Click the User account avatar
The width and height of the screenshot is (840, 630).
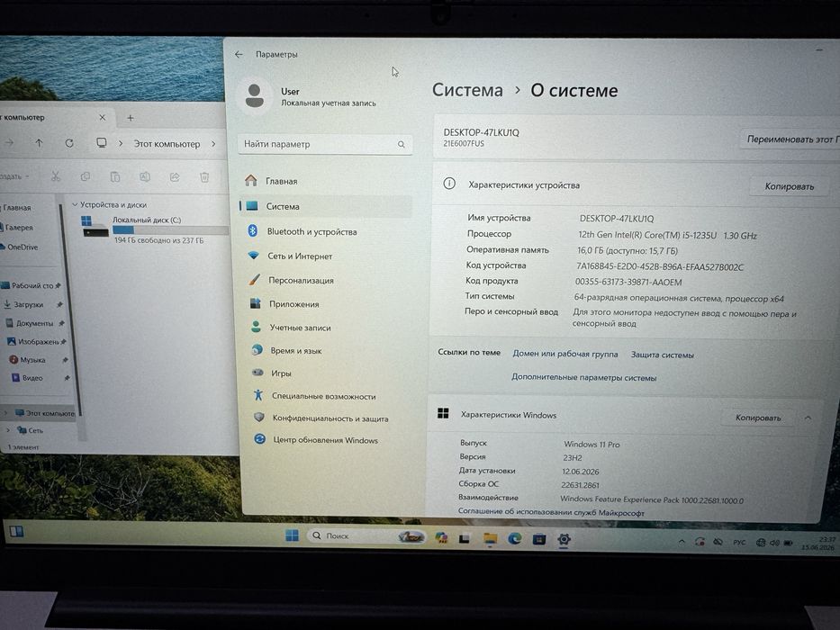coord(255,96)
